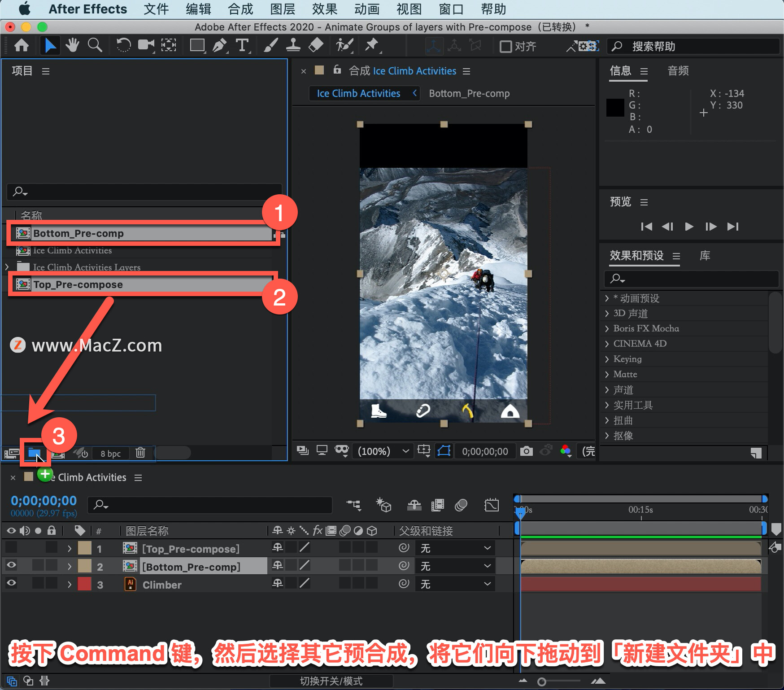Expand the Climber layer properties
The image size is (784, 690).
click(x=69, y=584)
